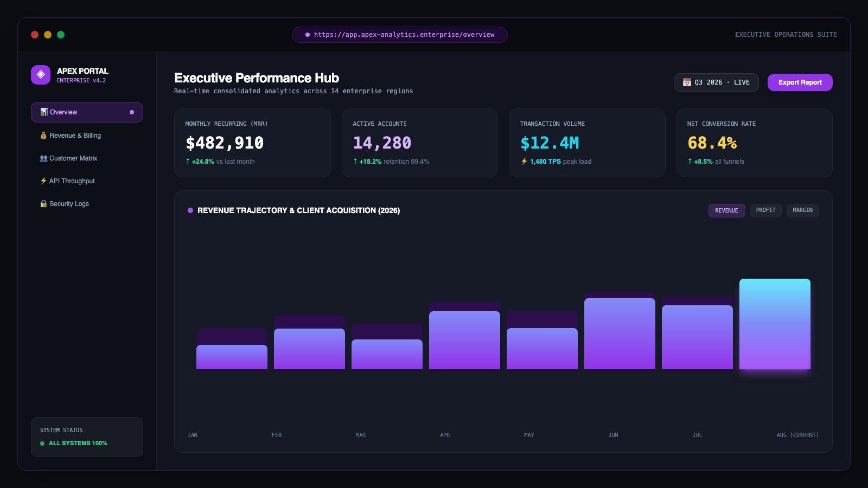Click the ENTERPRISE v4.2 version label
This screenshot has height=488, width=868.
click(81, 81)
